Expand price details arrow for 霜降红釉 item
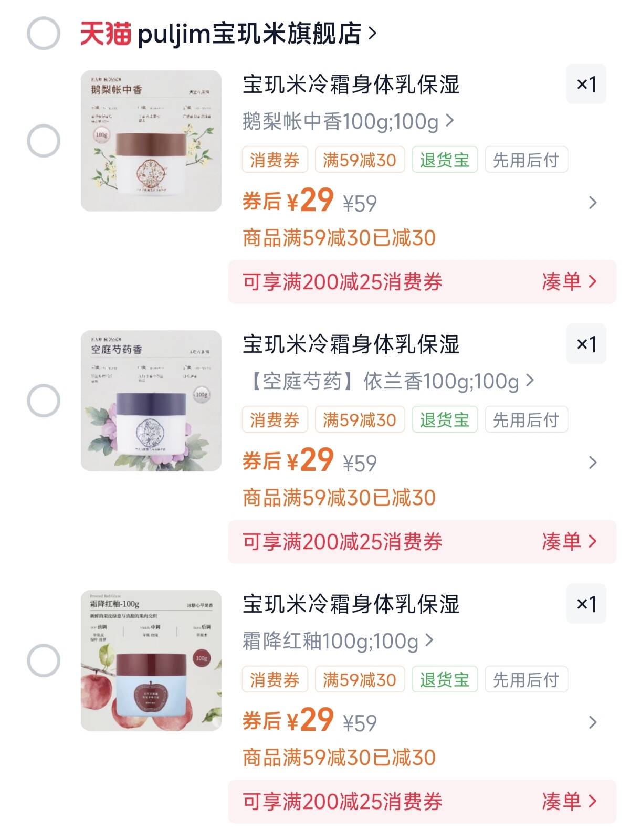This screenshot has width=630, height=840. (x=593, y=722)
